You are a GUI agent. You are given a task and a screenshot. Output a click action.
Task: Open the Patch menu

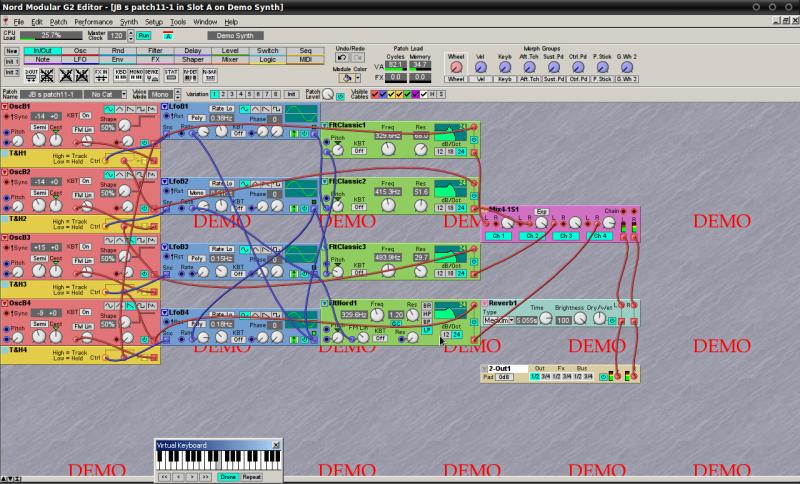click(58, 22)
